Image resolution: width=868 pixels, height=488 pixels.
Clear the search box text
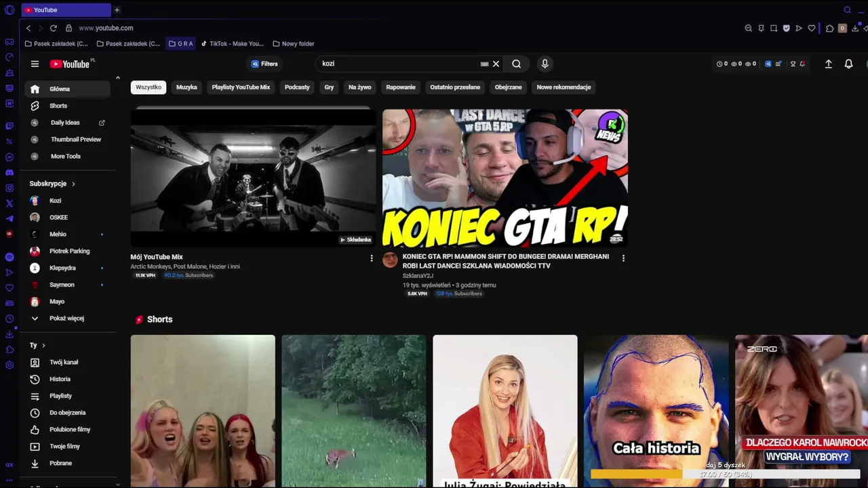(496, 64)
